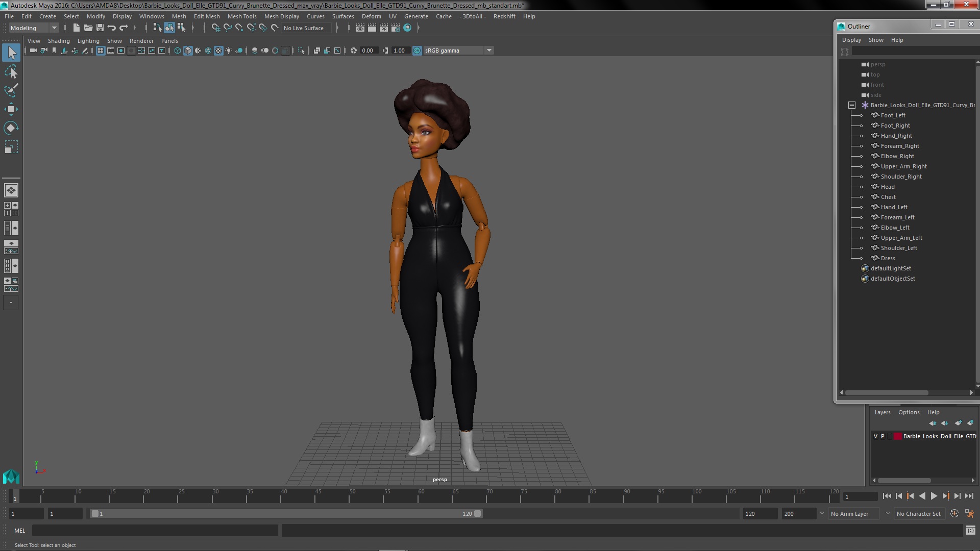Start IPR render
Image resolution: width=980 pixels, height=551 pixels.
384,28
